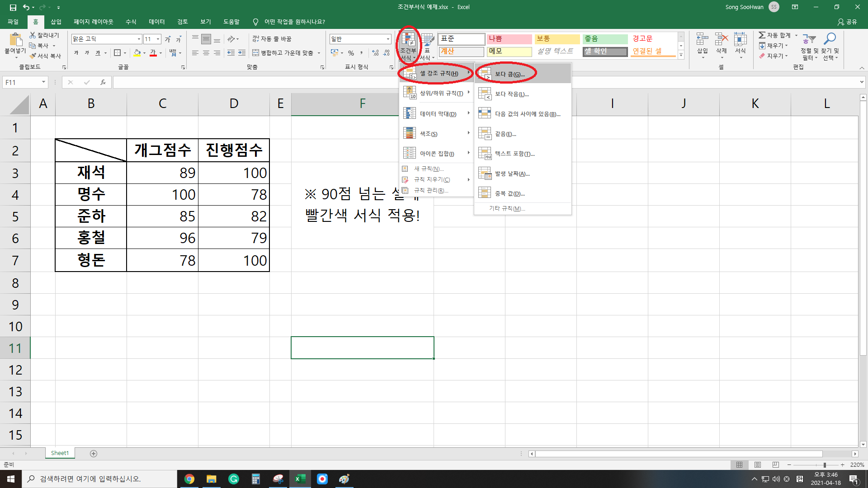The width and height of the screenshot is (868, 488).
Task: Select the 나쁨 red cell style swatch
Action: (x=509, y=39)
